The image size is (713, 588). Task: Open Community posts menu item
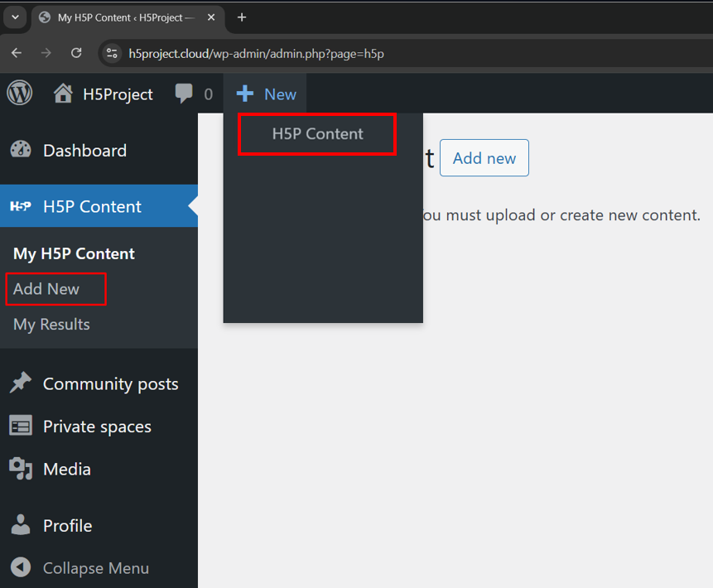click(x=99, y=383)
